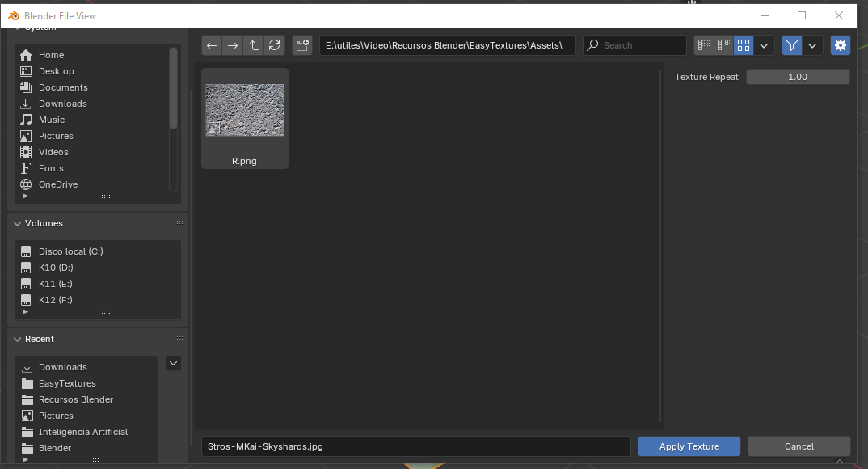Toggle the filter funnel
Image resolution: width=868 pixels, height=469 pixels.
pyautogui.click(x=791, y=45)
